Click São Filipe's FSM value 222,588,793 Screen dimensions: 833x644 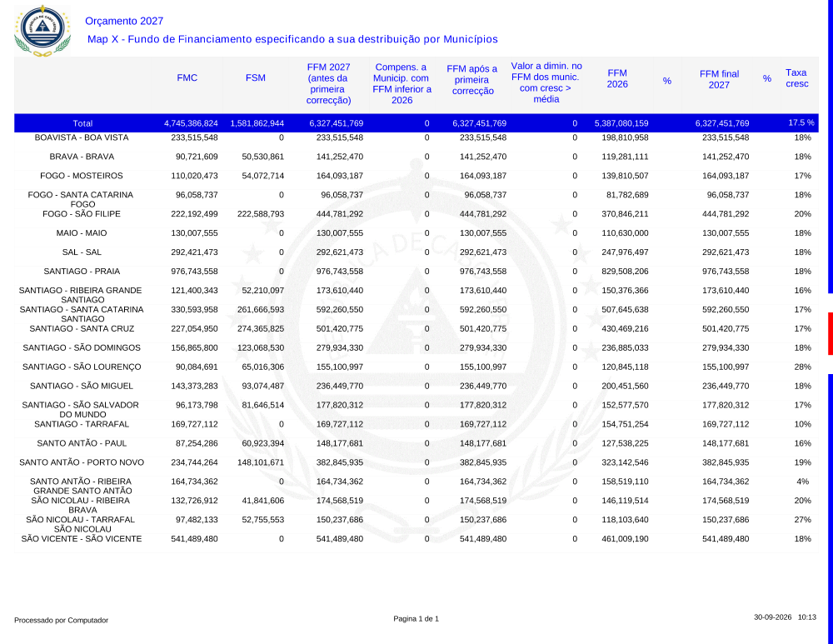[x=261, y=214]
